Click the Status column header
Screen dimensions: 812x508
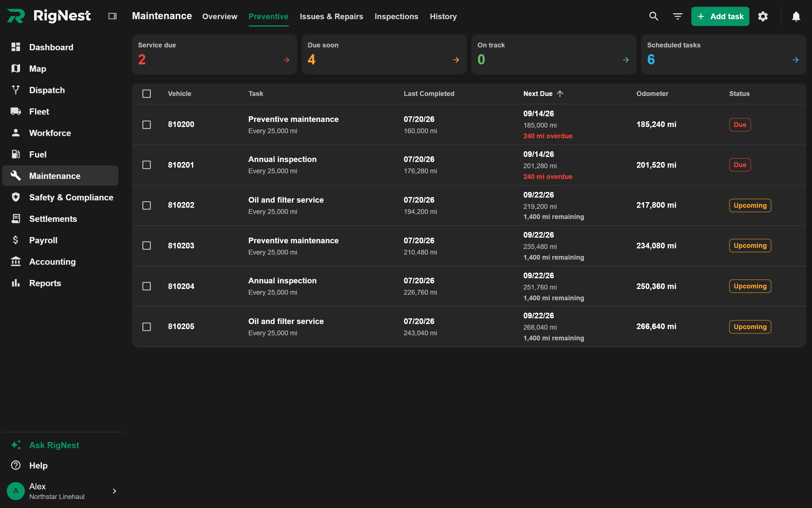(739, 94)
